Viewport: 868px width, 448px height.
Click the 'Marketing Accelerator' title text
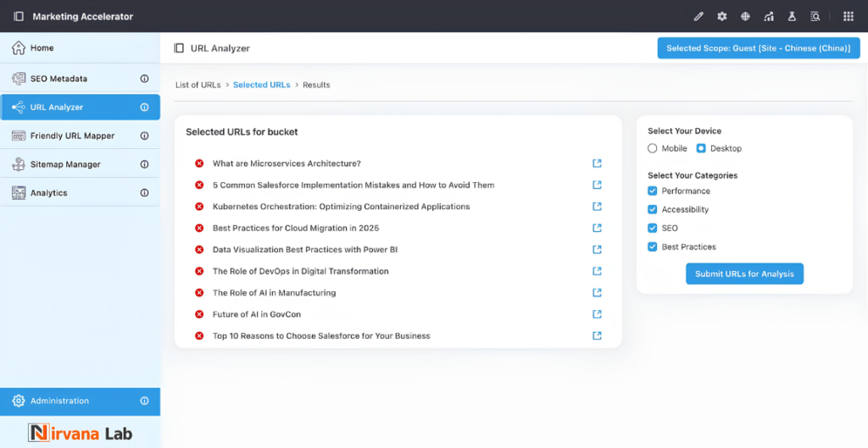83,17
